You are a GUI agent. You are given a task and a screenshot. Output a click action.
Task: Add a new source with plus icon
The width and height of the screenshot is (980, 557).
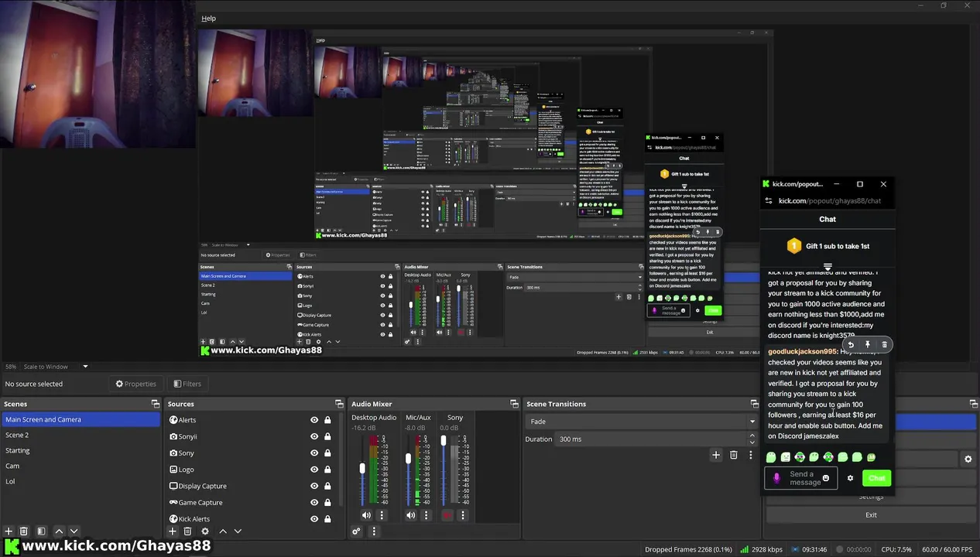173,531
